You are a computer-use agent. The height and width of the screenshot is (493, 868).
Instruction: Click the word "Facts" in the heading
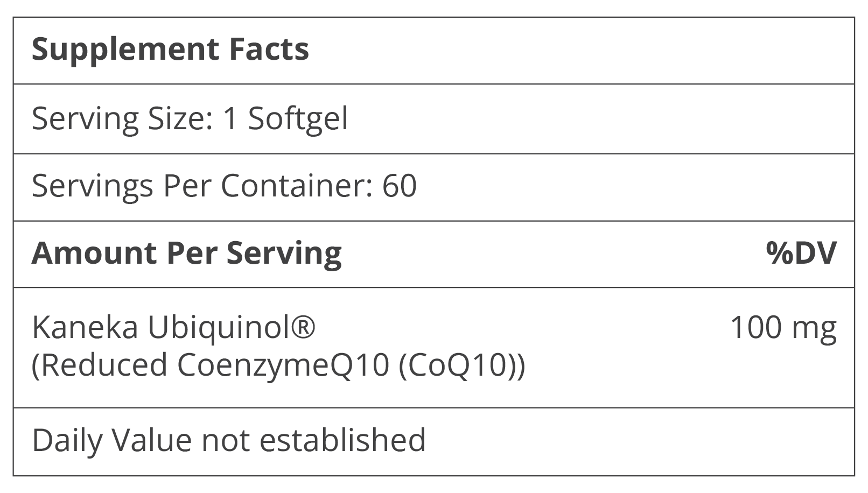pyautogui.click(x=269, y=49)
